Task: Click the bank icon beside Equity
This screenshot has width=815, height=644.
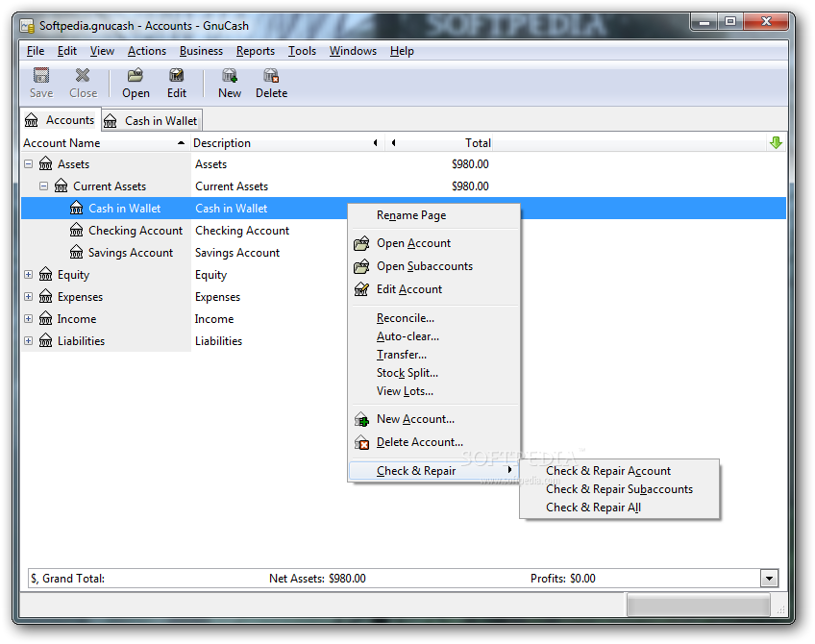Action: [x=46, y=274]
